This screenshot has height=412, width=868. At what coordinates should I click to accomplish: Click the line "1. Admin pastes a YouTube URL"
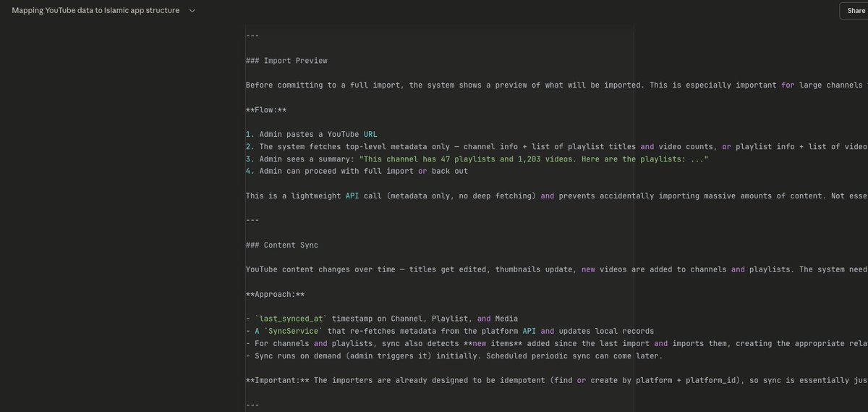pyautogui.click(x=311, y=135)
